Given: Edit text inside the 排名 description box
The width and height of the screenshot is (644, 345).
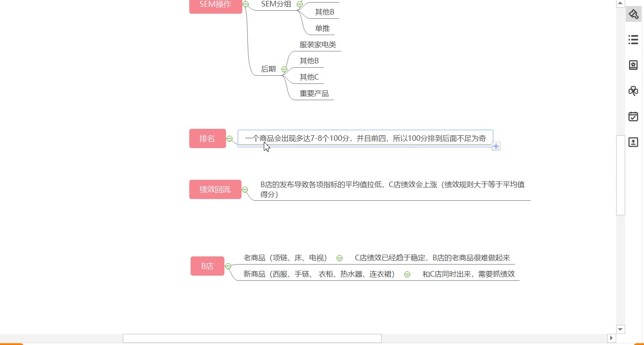Looking at the screenshot, I should 365,138.
